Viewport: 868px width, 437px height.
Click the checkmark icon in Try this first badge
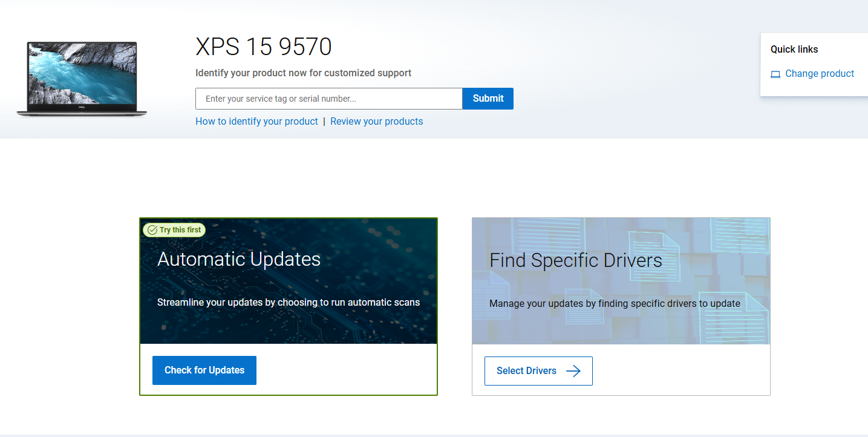pos(152,230)
